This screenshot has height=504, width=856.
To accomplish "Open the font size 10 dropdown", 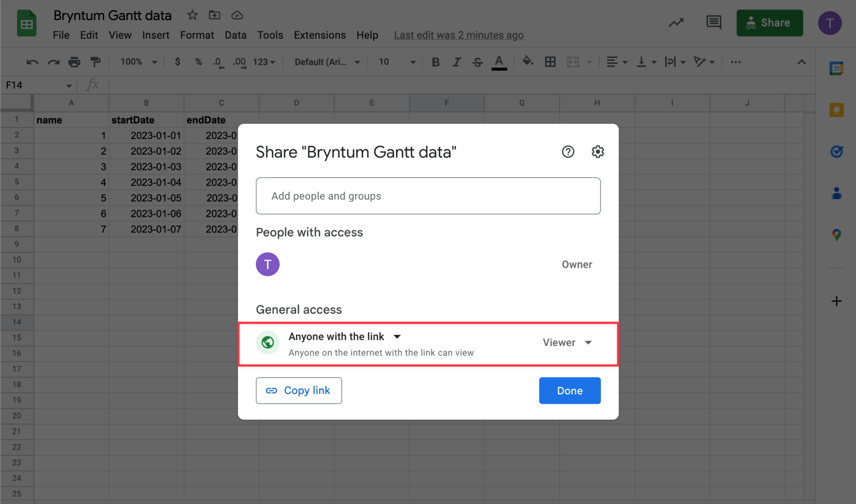I will point(397,62).
